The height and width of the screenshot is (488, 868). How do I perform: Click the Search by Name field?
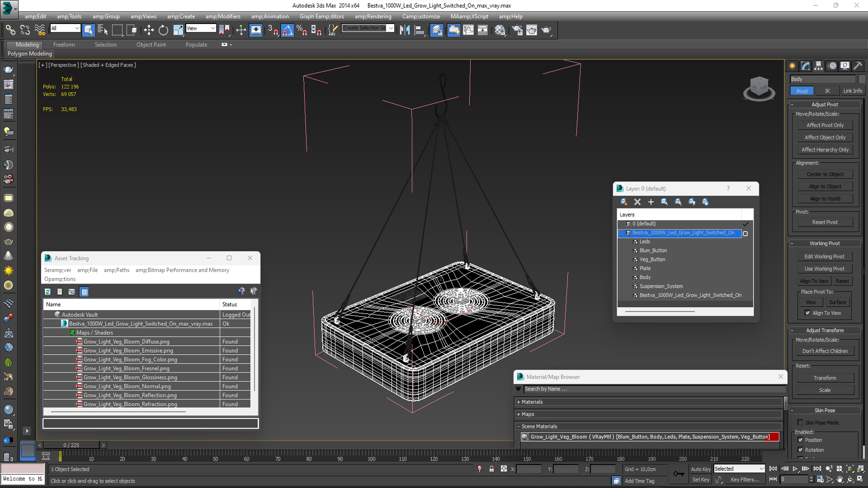[654, 389]
